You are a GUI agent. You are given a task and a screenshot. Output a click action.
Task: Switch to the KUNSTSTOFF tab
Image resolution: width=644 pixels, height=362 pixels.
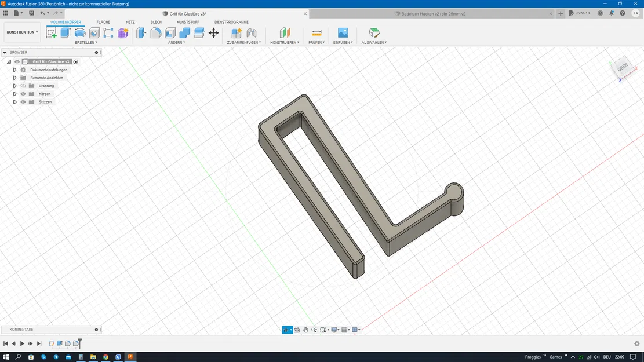[x=188, y=22]
